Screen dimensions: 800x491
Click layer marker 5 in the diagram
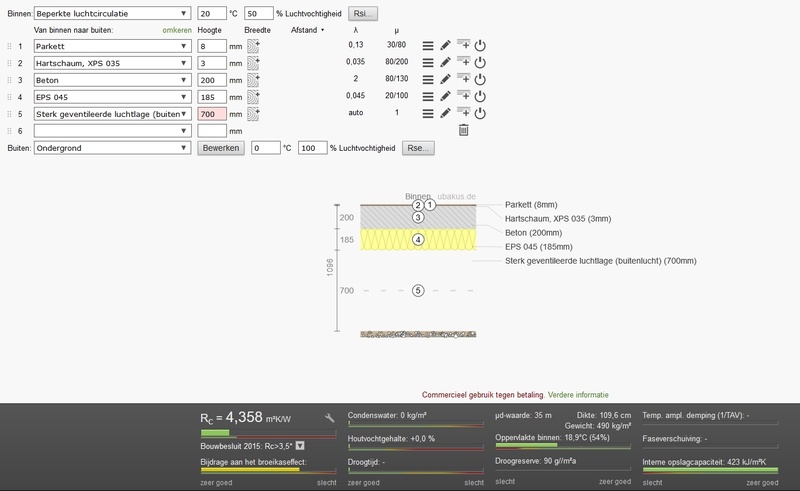click(418, 290)
